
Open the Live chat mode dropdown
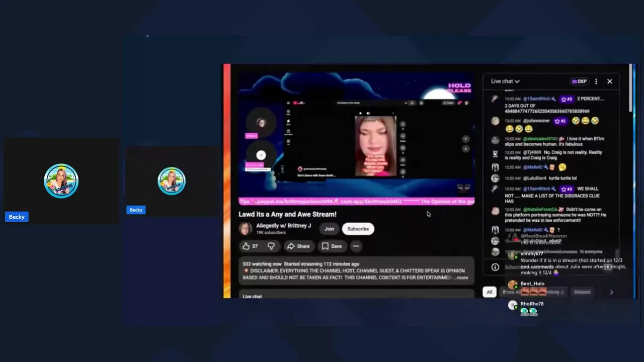(505, 81)
